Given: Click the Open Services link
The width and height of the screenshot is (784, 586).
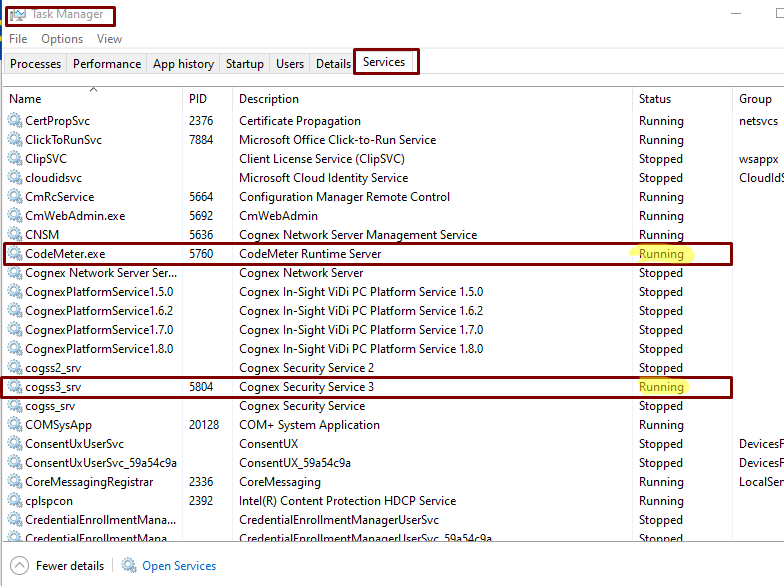Looking at the screenshot, I should [x=179, y=566].
